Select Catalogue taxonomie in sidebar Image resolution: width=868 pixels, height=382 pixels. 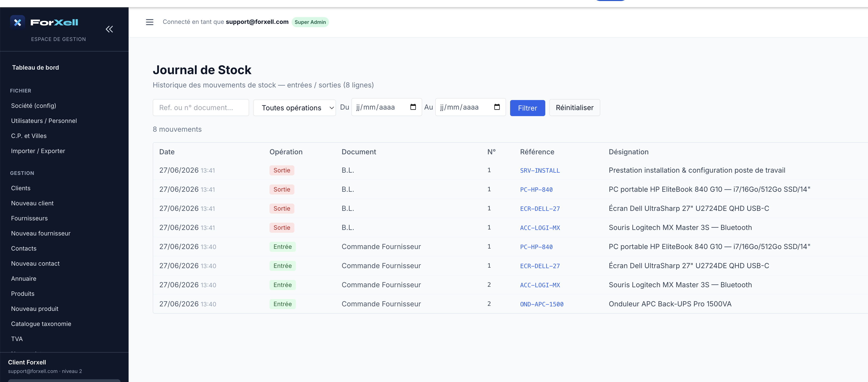pos(41,324)
